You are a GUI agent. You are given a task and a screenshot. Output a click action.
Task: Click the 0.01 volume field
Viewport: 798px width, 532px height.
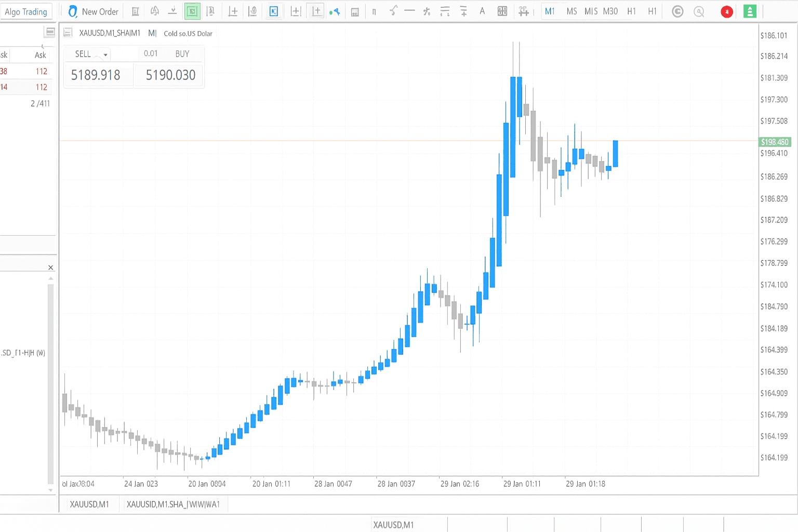(x=151, y=54)
